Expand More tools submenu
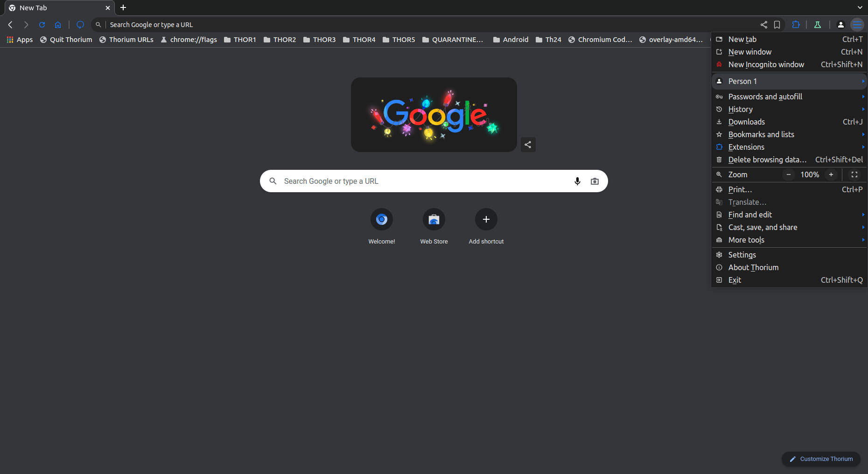The height and width of the screenshot is (474, 868). 789,240
